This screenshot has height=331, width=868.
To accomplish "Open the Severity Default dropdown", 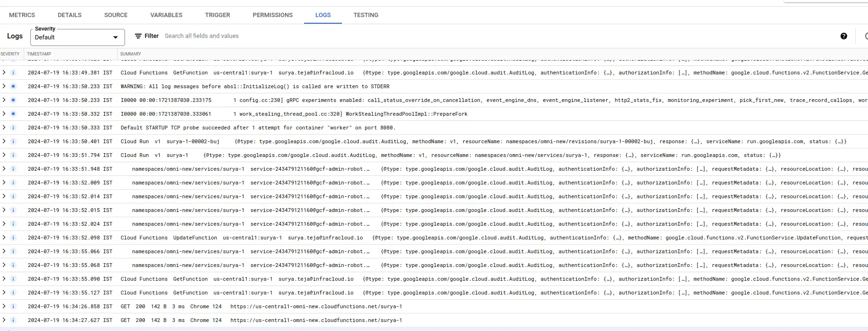I will click(78, 37).
